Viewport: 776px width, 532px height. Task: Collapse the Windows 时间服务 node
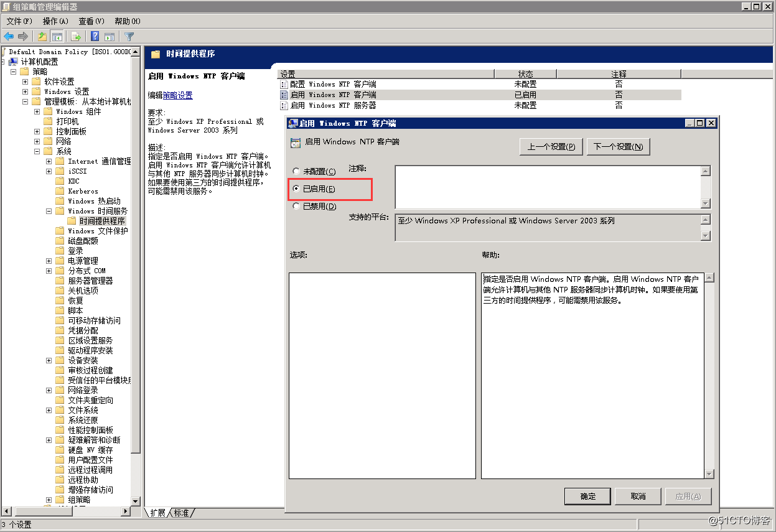coord(49,211)
